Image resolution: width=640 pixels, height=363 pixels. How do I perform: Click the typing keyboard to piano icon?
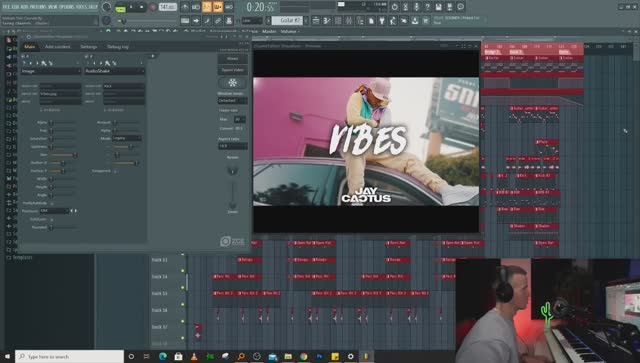pyautogui.click(x=185, y=20)
